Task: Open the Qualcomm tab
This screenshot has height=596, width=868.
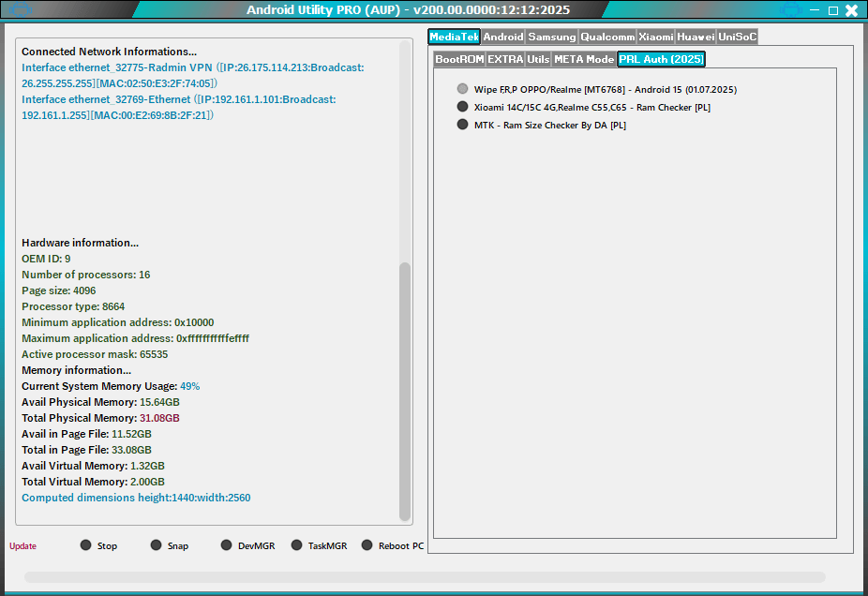Action: [x=606, y=37]
